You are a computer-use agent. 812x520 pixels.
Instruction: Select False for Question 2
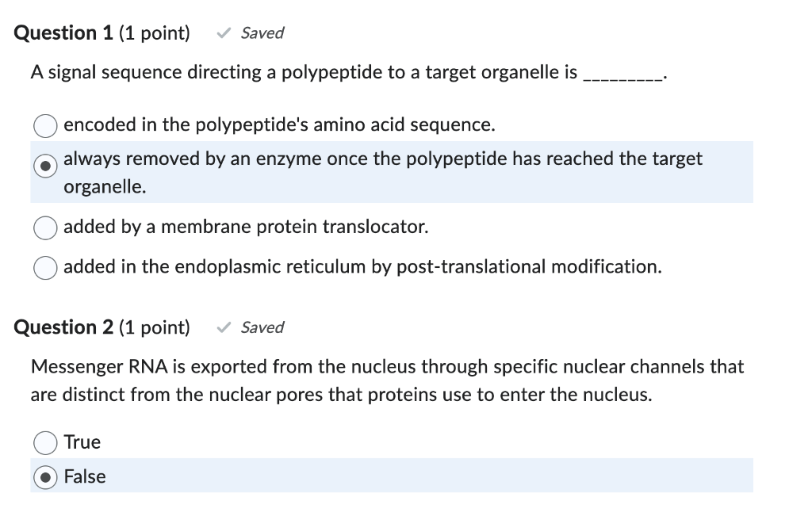click(x=44, y=476)
